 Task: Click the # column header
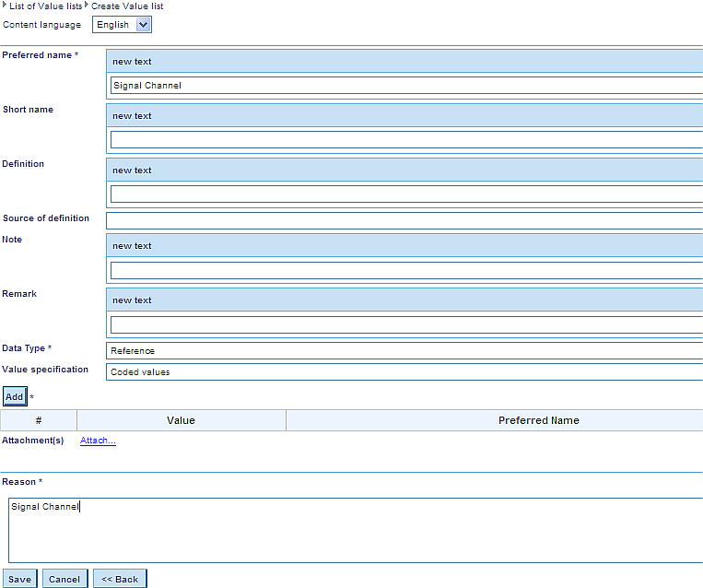tap(38, 420)
